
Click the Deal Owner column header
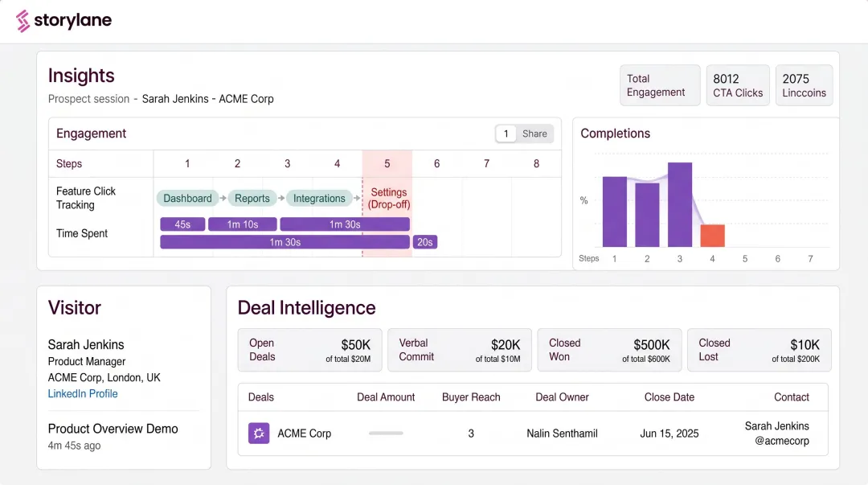[562, 397]
